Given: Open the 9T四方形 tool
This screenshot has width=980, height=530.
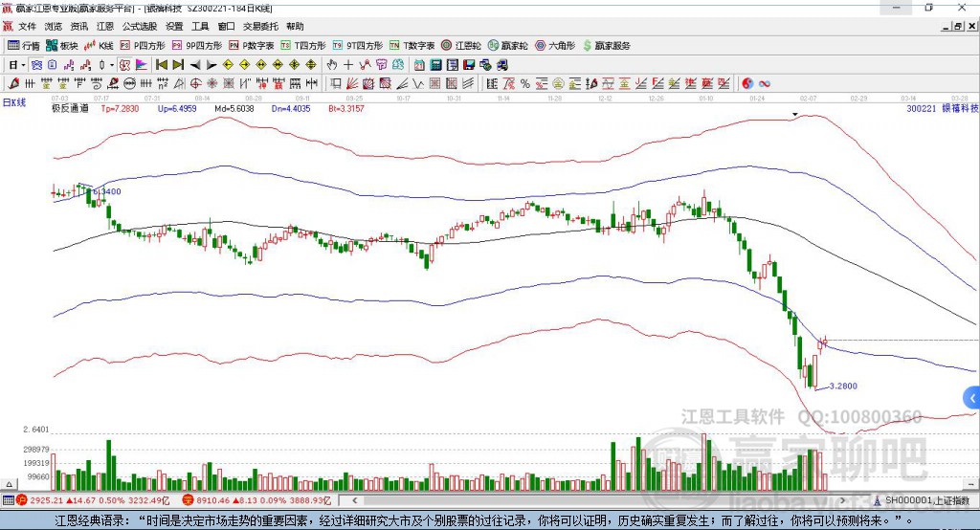Looking at the screenshot, I should (358, 46).
